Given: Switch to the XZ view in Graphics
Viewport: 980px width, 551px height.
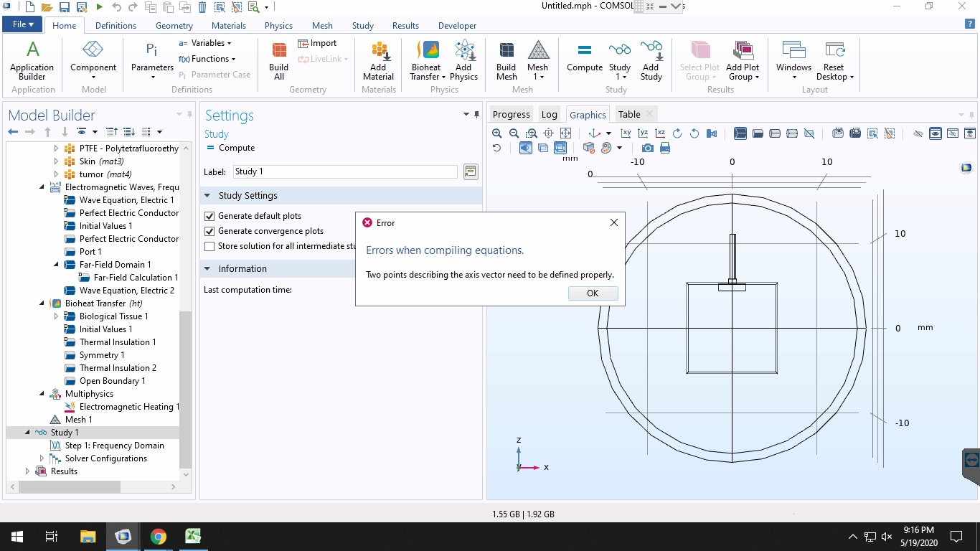Looking at the screenshot, I should coord(660,133).
